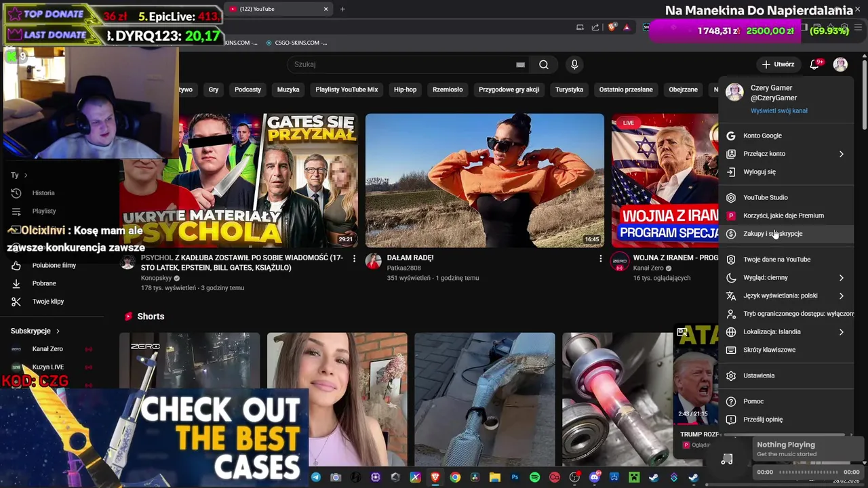Click the share page icon in address bar
The image size is (868, 488).
595,27
